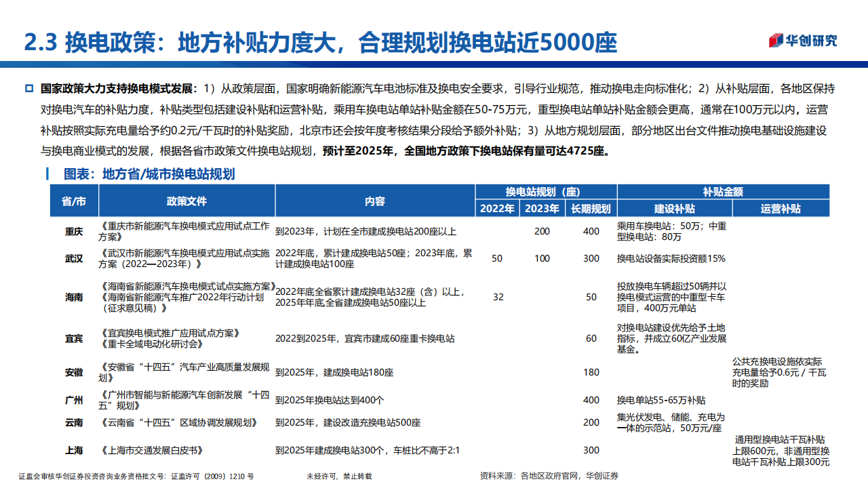
Task: Click the 2022年 sub-header
Action: 497,209
